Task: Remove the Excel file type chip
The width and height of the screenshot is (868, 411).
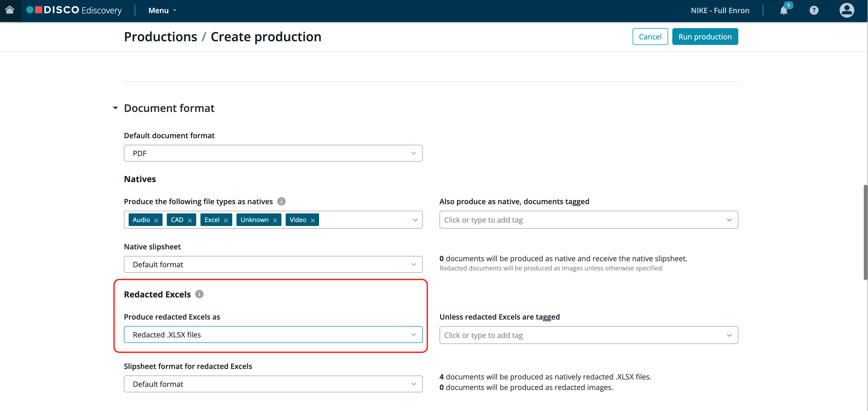Action: pos(226,220)
